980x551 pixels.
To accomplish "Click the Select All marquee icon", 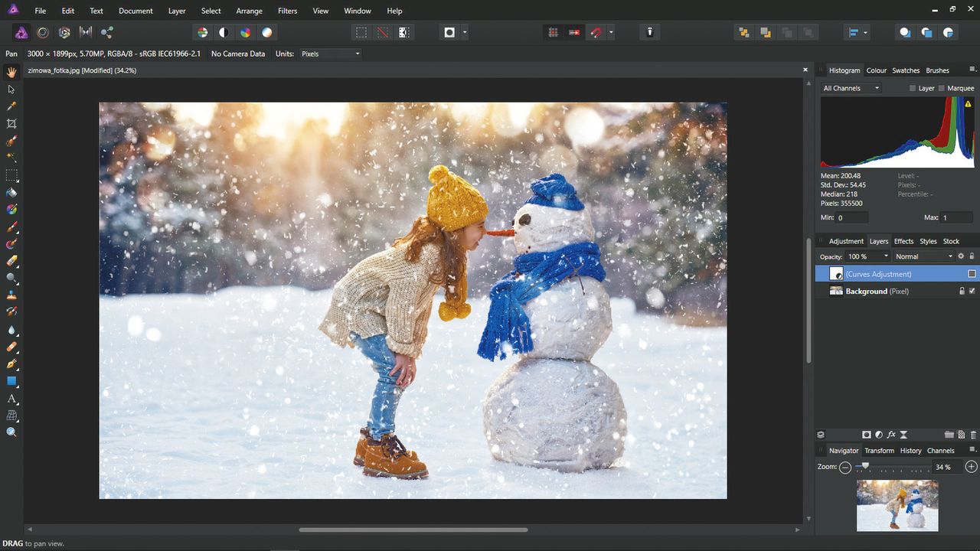I will pyautogui.click(x=361, y=32).
